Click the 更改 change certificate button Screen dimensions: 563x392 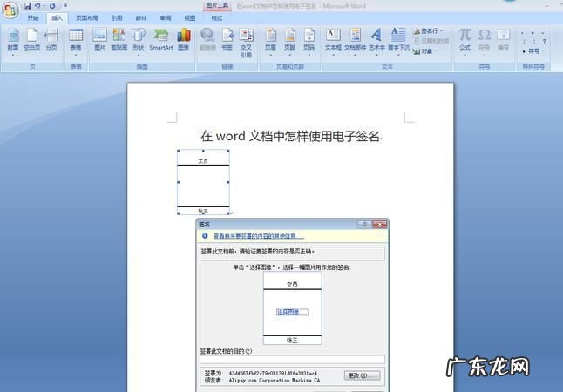pyautogui.click(x=362, y=375)
